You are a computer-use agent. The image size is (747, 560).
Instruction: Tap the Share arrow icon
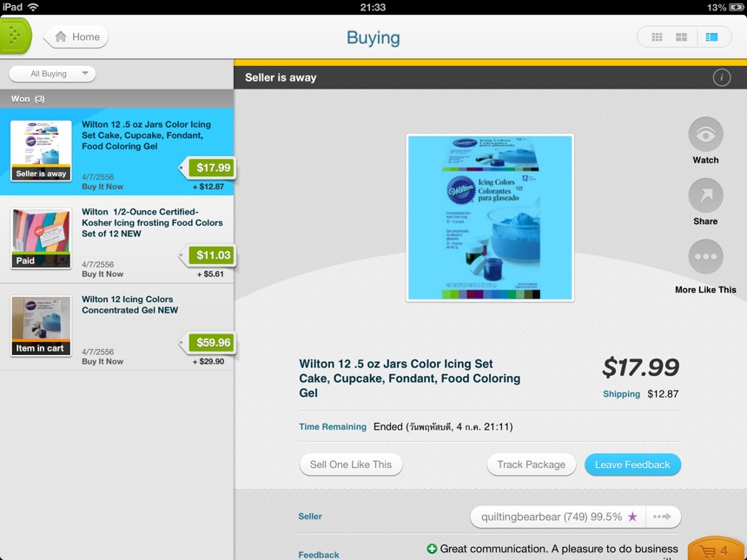click(x=705, y=195)
